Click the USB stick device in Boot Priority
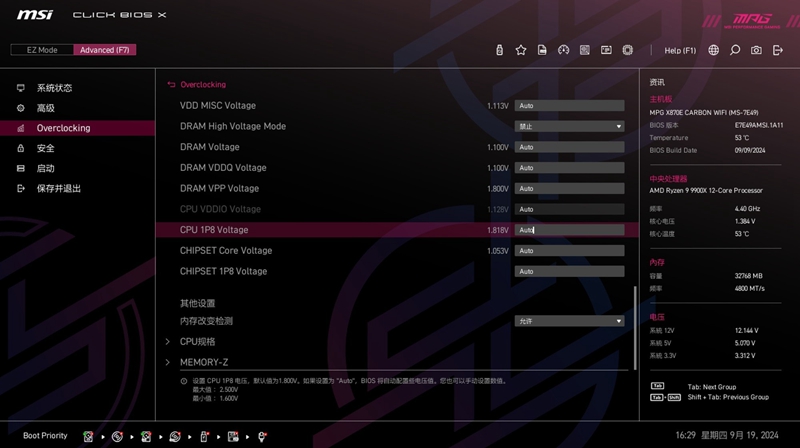This screenshot has width=800, height=448. coord(204,436)
